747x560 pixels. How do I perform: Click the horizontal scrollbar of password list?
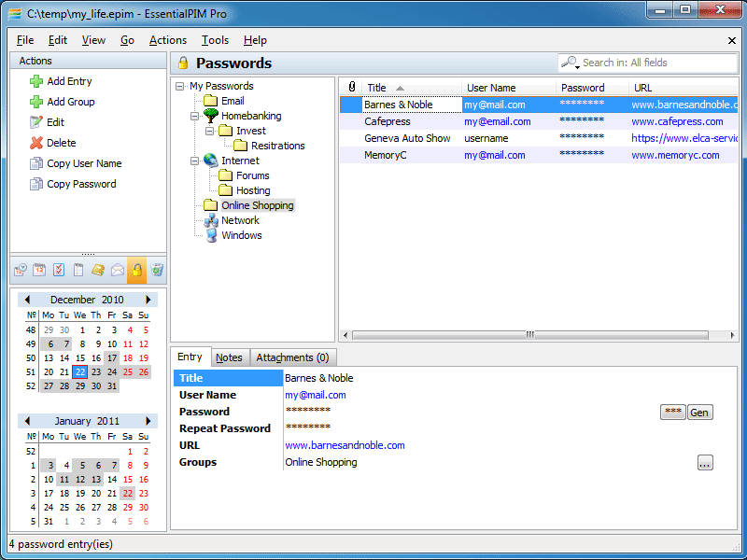pos(529,335)
